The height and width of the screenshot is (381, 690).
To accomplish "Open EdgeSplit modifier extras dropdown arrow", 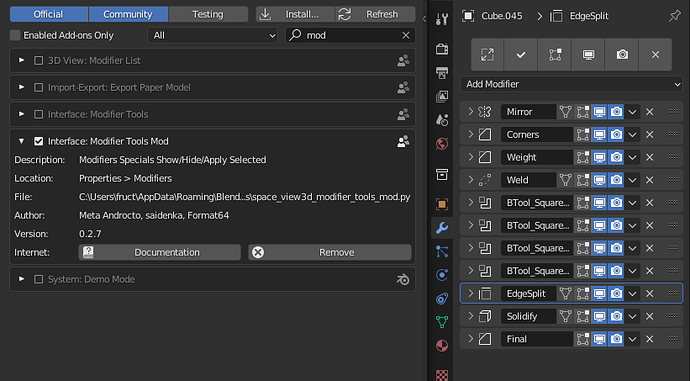I will coord(632,293).
